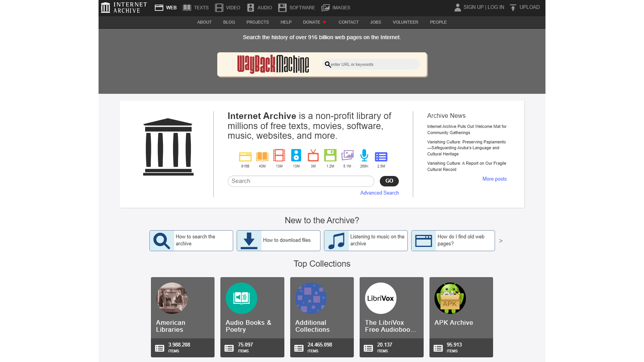Click the GO search button
The image size is (644, 362).
[x=389, y=181]
